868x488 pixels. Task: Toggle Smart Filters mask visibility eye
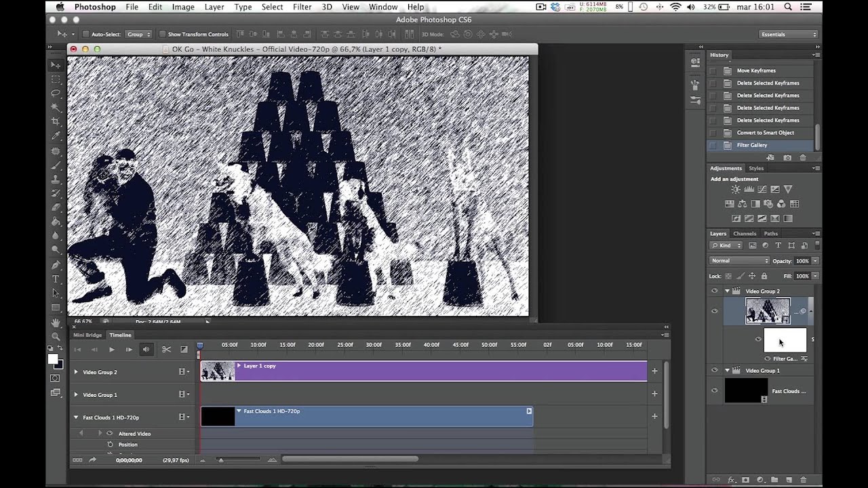(758, 340)
